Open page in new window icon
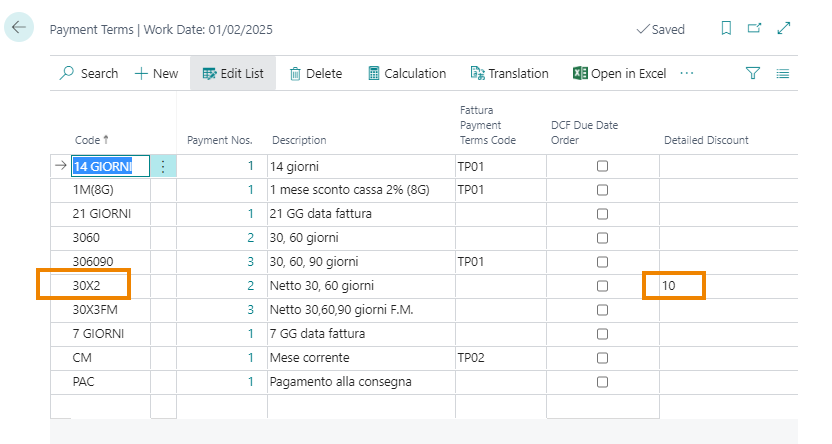 coord(754,28)
